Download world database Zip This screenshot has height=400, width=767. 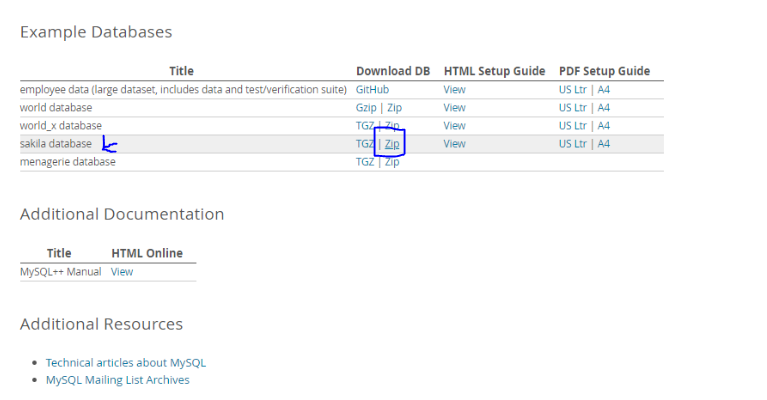coord(394,108)
